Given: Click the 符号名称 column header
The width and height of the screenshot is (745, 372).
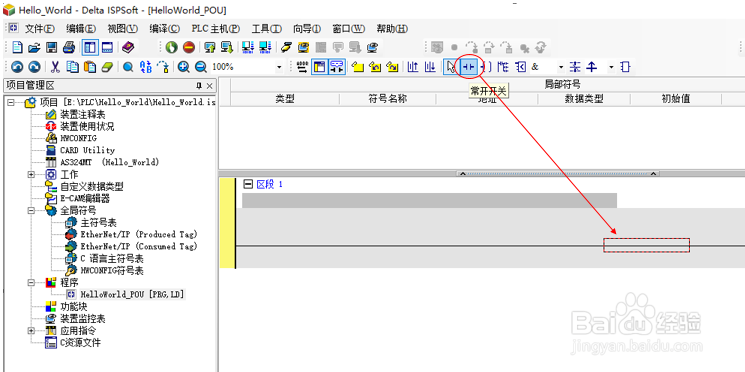Looking at the screenshot, I should tap(388, 99).
